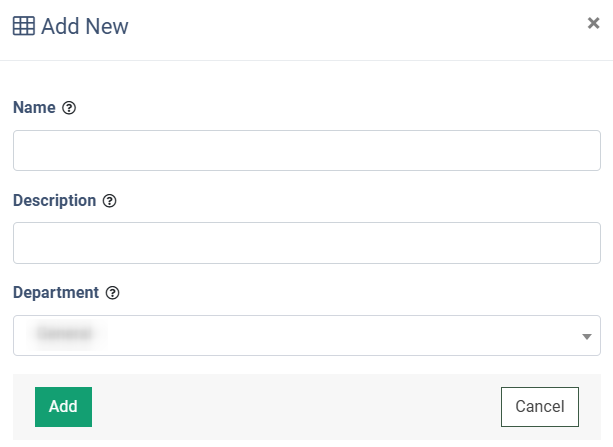Click the Department field label
The width and height of the screenshot is (613, 447).
(56, 293)
